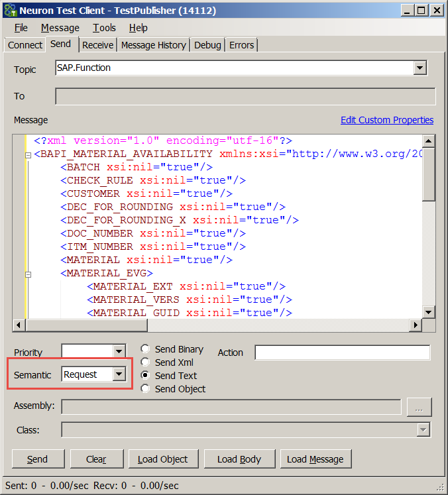Viewport: 448px width, 495px height.
Task: Click the xml version declaration line
Action: pyautogui.click(x=163, y=140)
